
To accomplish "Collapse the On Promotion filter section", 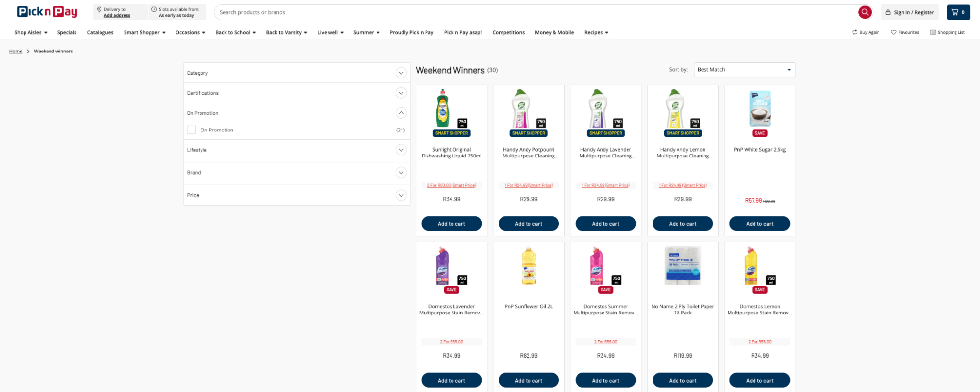I will 401,113.
